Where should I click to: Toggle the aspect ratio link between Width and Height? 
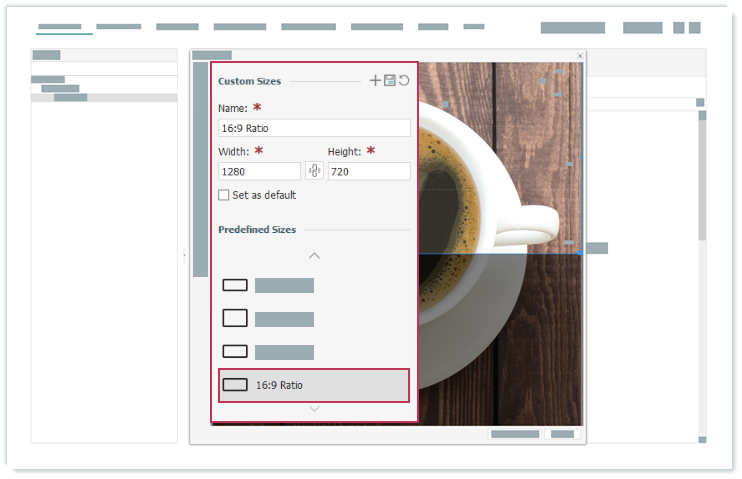pos(314,171)
